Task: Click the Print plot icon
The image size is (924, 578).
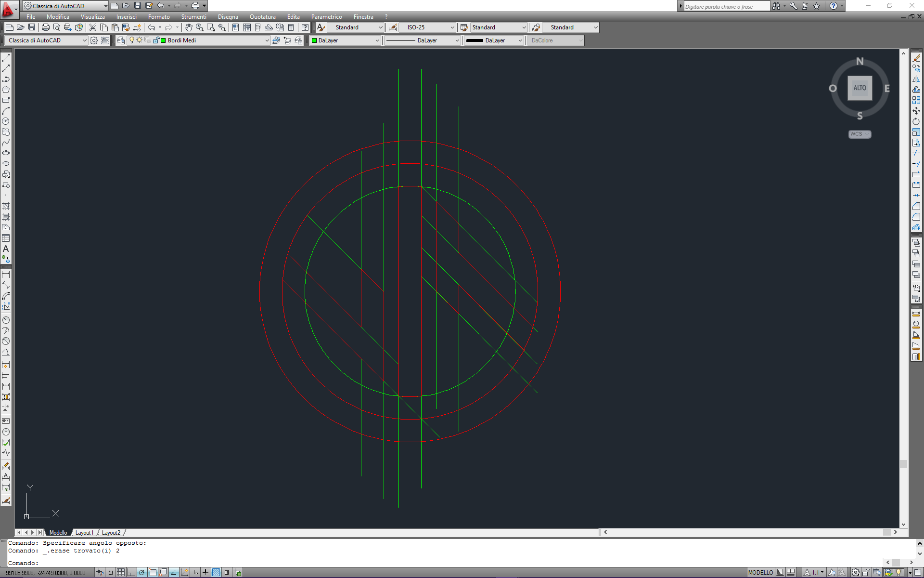Action: (46, 27)
